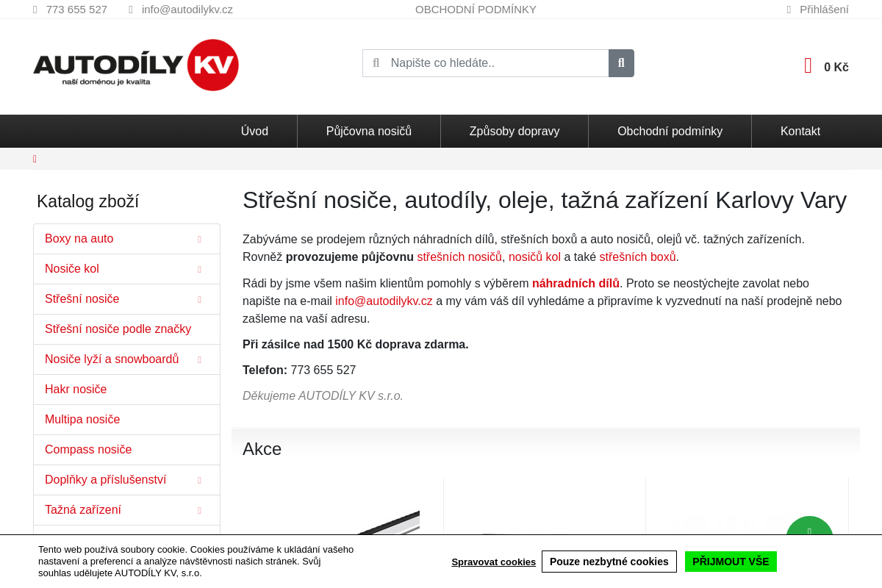Click the náhradních dílů link
Image resolution: width=882 pixels, height=588 pixels.
[576, 283]
